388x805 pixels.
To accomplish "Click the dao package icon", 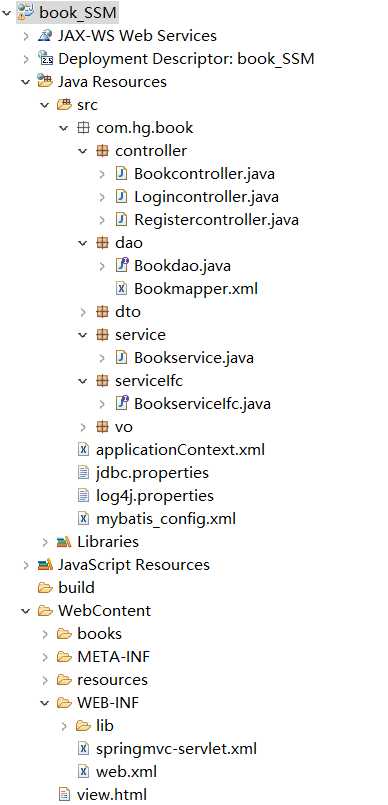I will [102, 243].
